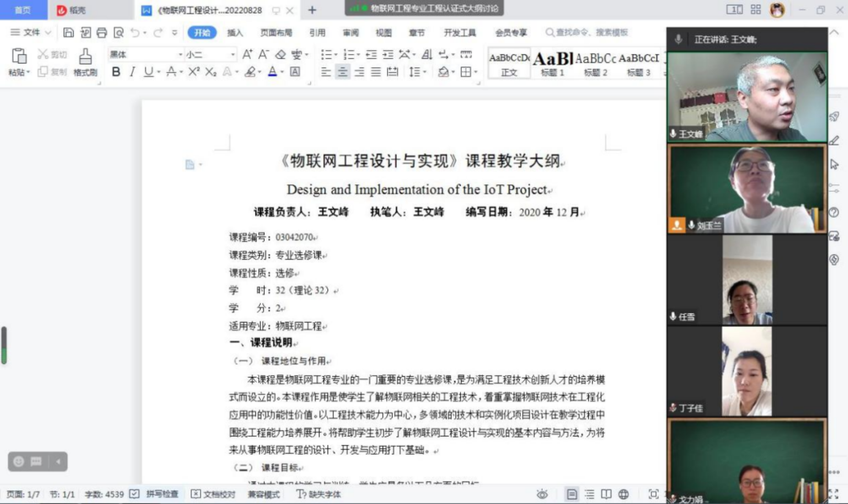The height and width of the screenshot is (504, 848).
Task: Click the increase font size icon
Action: click(x=247, y=54)
